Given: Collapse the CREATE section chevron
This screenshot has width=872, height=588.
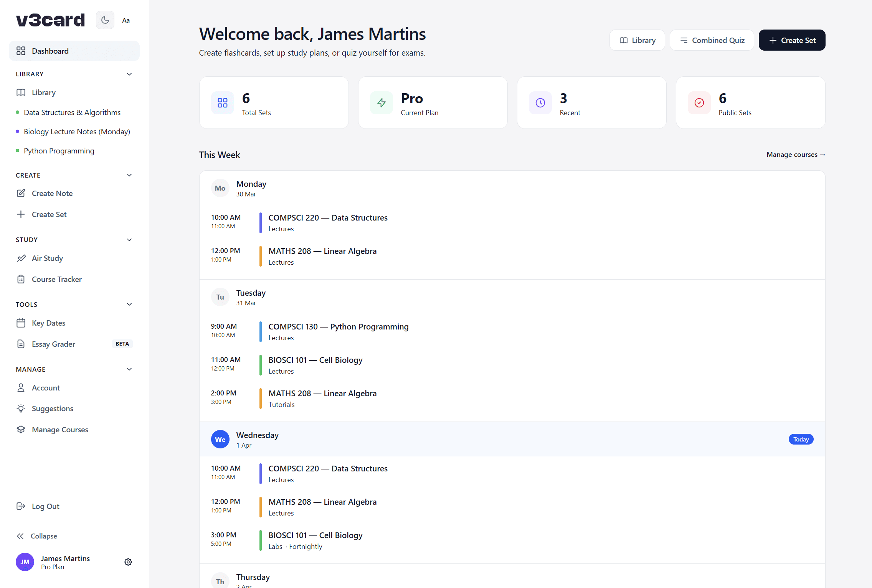Looking at the screenshot, I should coord(129,175).
